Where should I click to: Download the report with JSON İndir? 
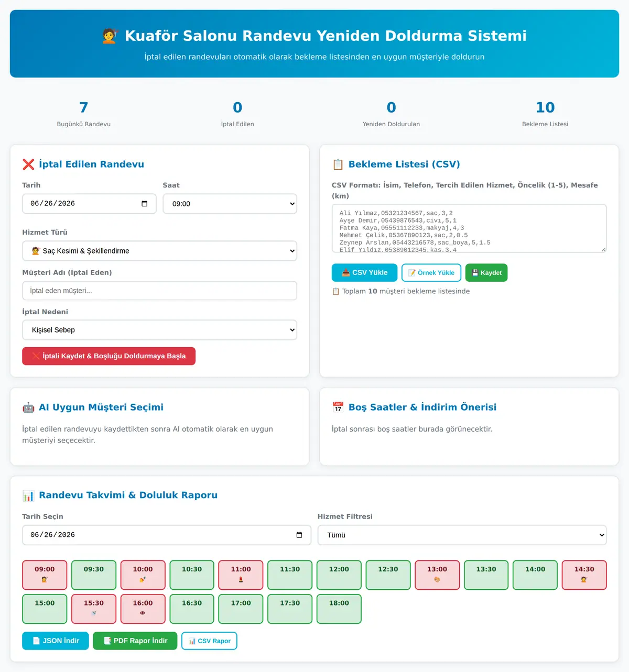(56, 641)
